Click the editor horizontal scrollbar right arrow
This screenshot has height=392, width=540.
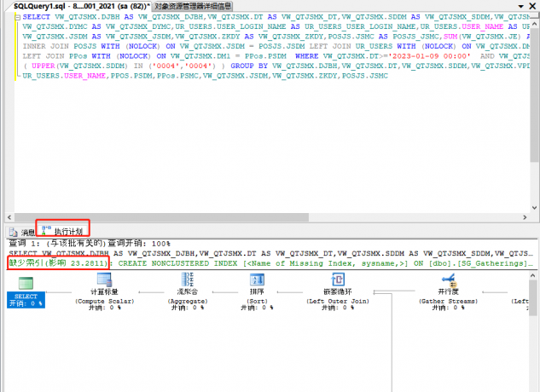coord(525,217)
